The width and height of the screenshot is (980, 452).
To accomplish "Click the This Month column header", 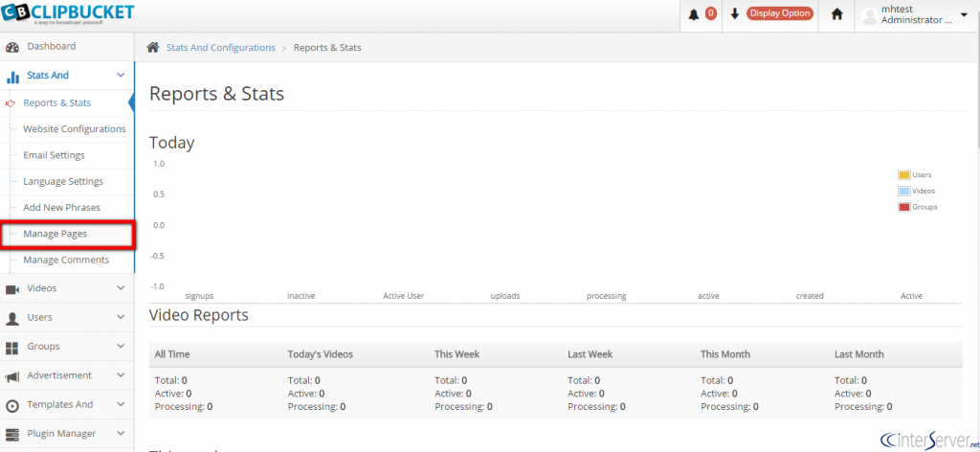I will tap(725, 354).
